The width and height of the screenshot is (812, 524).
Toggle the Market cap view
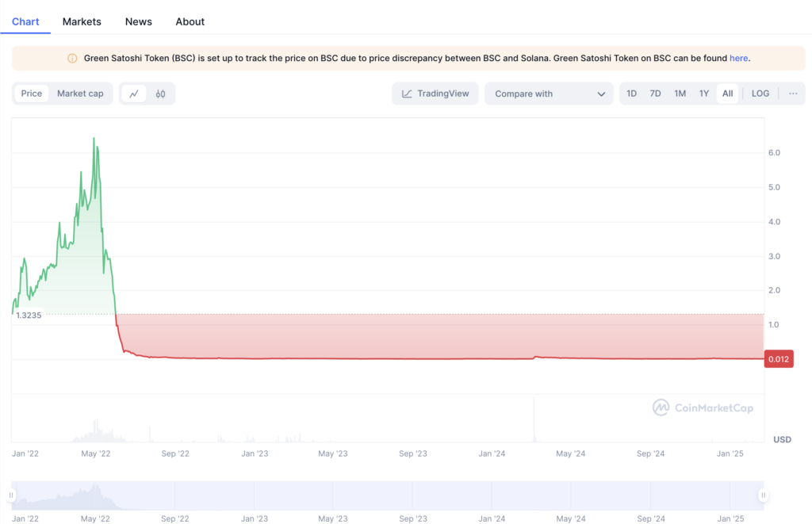click(x=80, y=94)
